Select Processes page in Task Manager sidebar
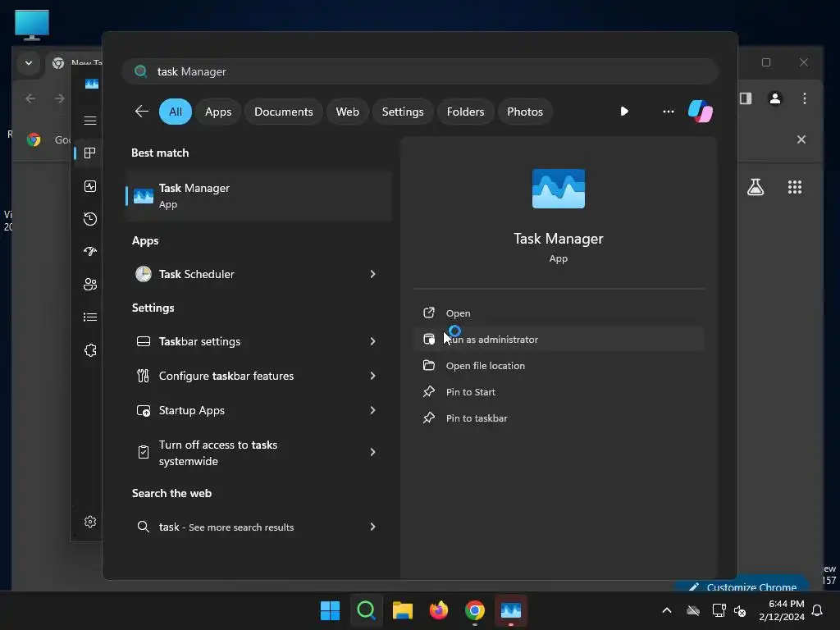 [90, 153]
